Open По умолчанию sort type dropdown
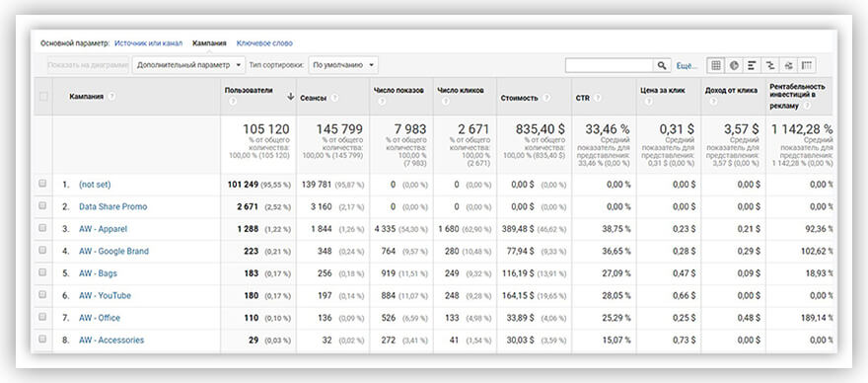 coord(343,65)
